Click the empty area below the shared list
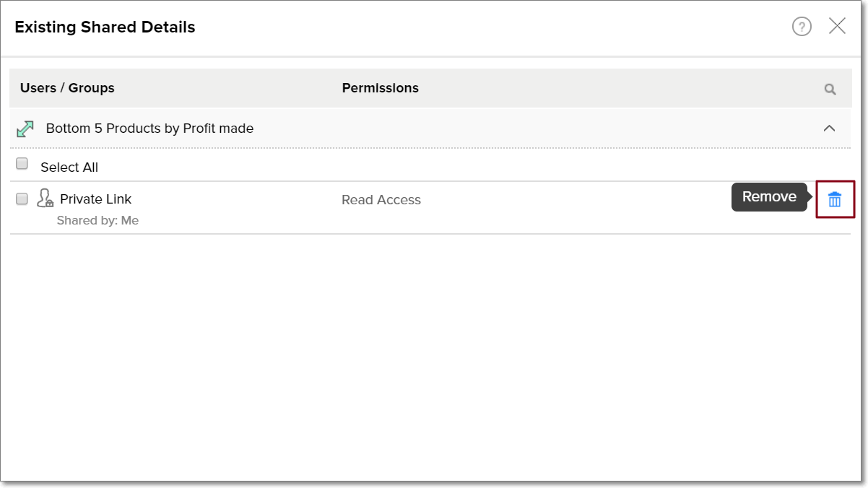 (433, 354)
